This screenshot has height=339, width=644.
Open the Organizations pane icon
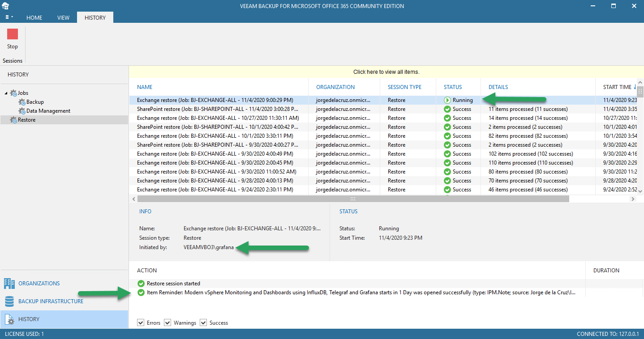click(x=9, y=284)
